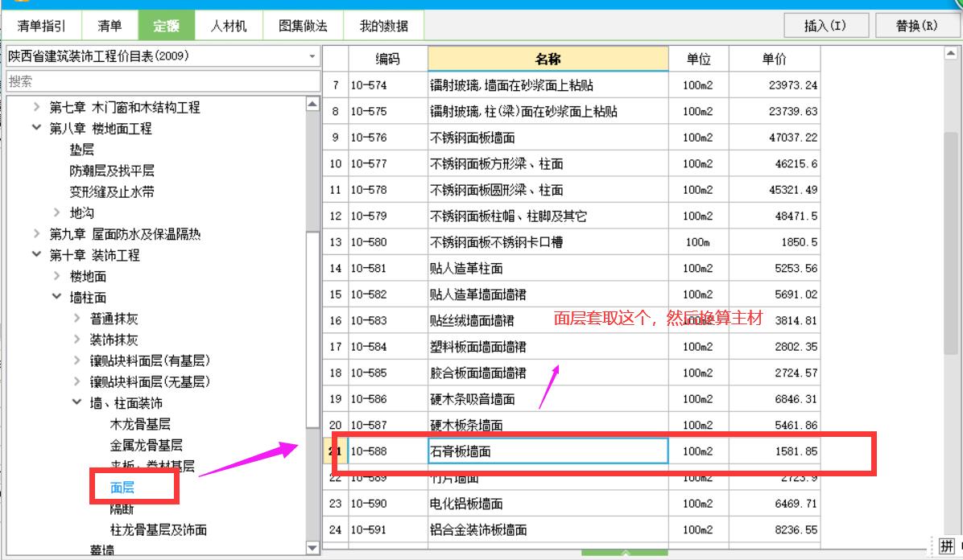
Task: Select 金属龙骨基层 tree item
Action: 147,445
